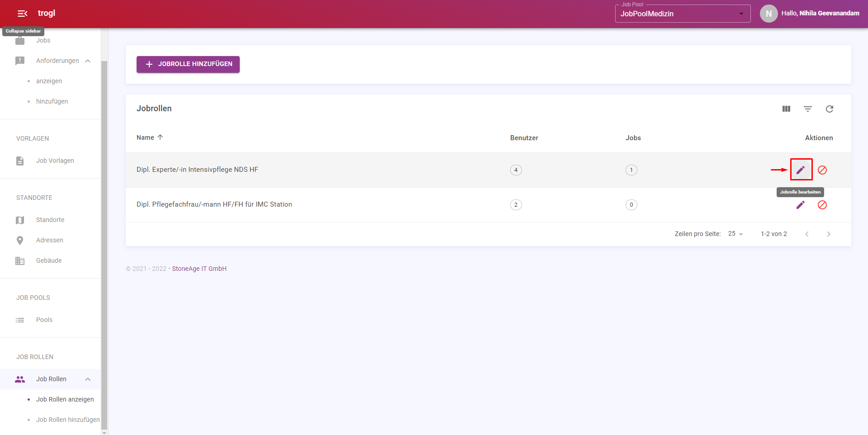
Task: Sort by Name column header
Action: point(145,137)
